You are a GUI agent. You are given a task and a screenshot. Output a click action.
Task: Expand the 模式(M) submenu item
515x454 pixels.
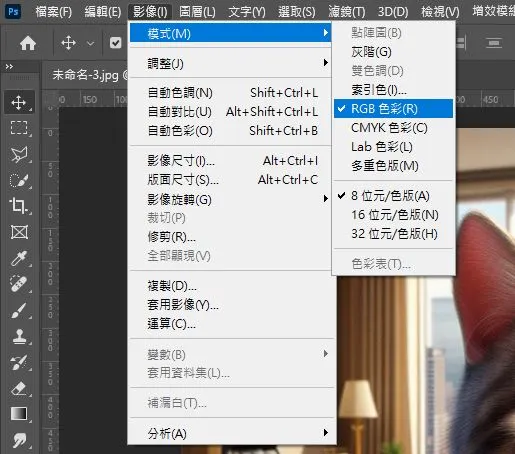[230, 33]
